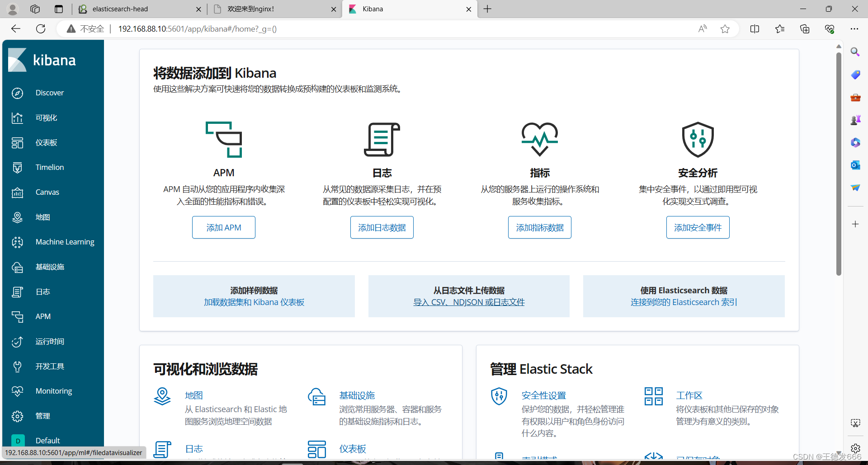
Task: Click the 添加 APM button
Action: pos(224,227)
